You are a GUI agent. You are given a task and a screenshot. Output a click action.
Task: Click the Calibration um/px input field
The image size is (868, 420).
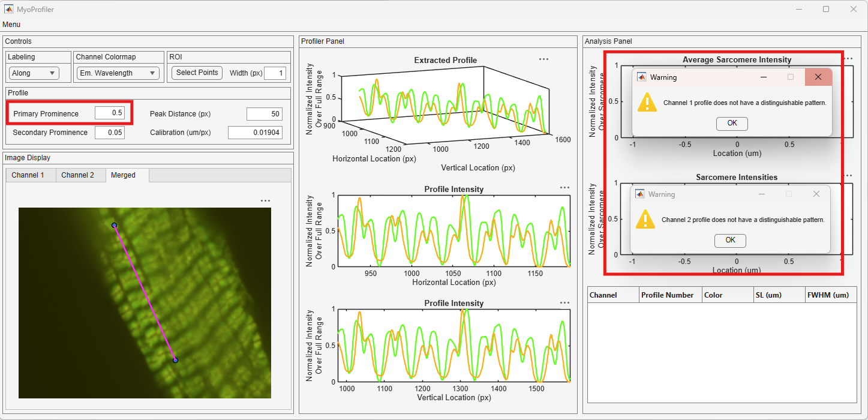coord(255,133)
